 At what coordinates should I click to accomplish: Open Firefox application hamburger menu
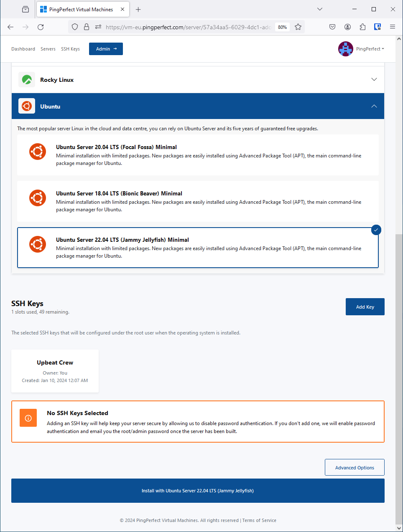[x=392, y=27]
